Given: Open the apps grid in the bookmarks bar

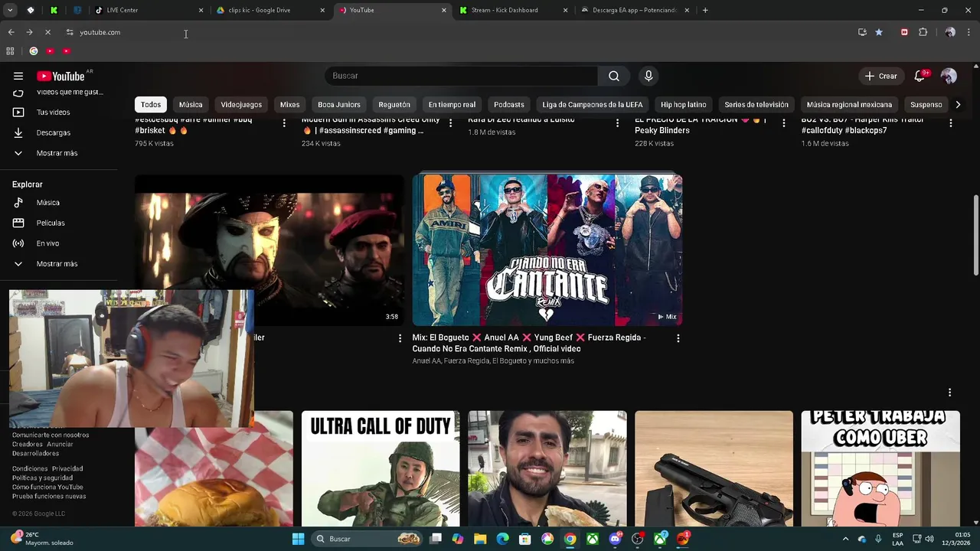Looking at the screenshot, I should click(10, 51).
